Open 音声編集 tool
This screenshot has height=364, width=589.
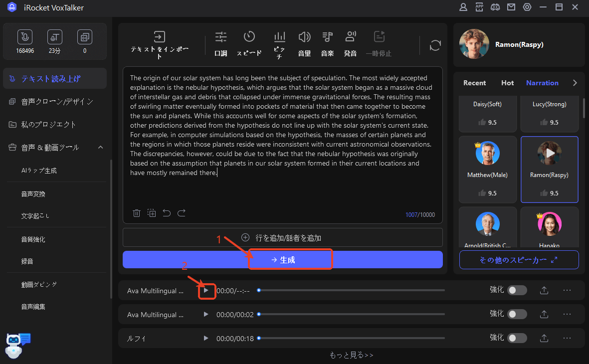click(33, 307)
